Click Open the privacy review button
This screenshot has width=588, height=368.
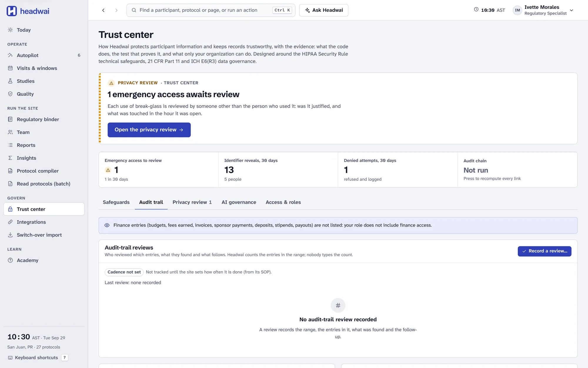(149, 130)
